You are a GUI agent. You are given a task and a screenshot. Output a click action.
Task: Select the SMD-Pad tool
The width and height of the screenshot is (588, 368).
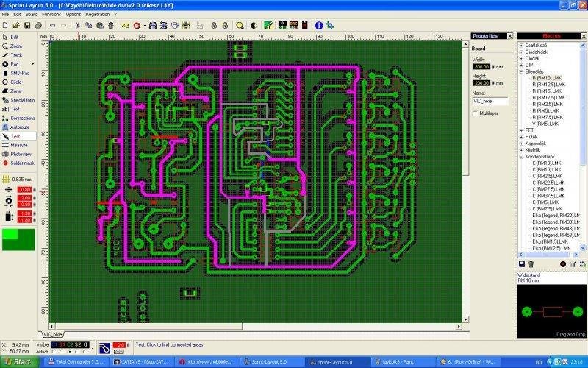pyautogui.click(x=19, y=73)
